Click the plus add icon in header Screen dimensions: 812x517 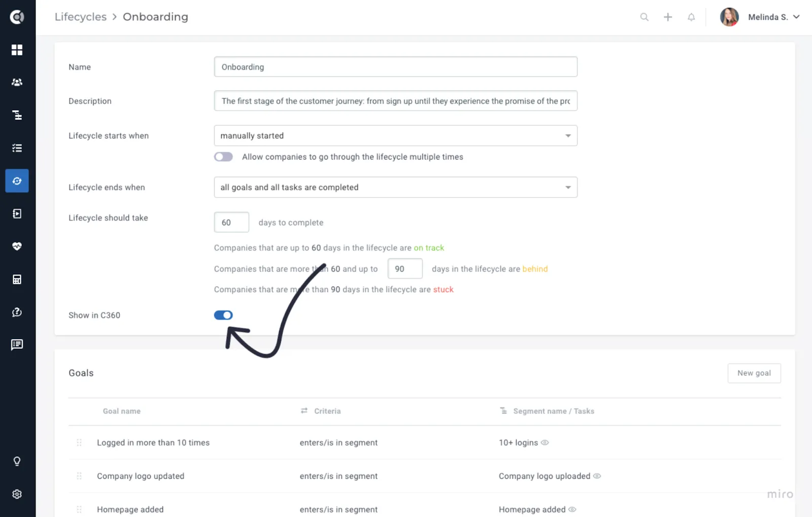click(668, 17)
